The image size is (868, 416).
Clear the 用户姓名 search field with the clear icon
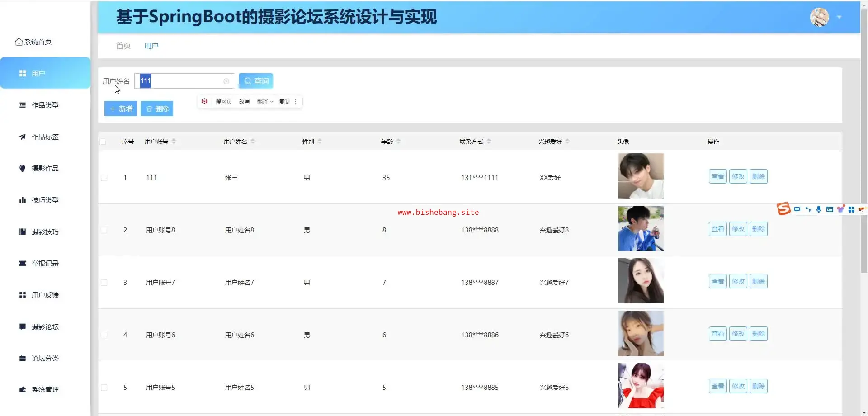tap(226, 81)
